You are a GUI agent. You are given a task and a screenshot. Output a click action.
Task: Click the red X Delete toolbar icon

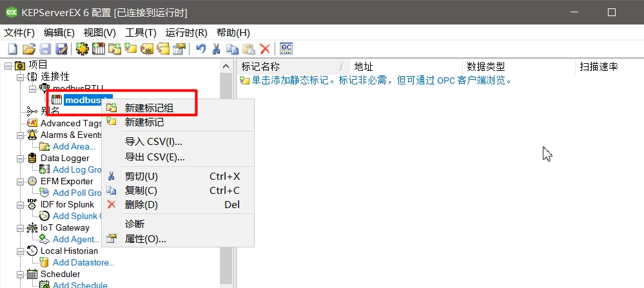pos(265,49)
